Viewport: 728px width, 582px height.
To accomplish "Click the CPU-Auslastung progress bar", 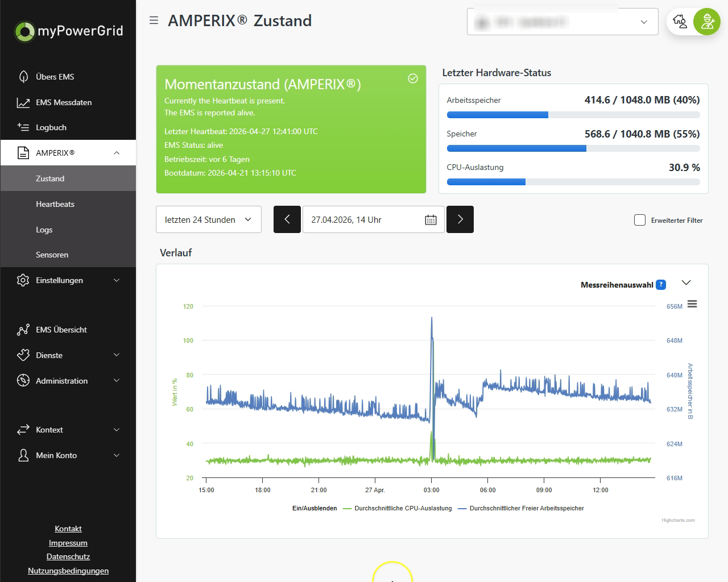I will (x=573, y=182).
